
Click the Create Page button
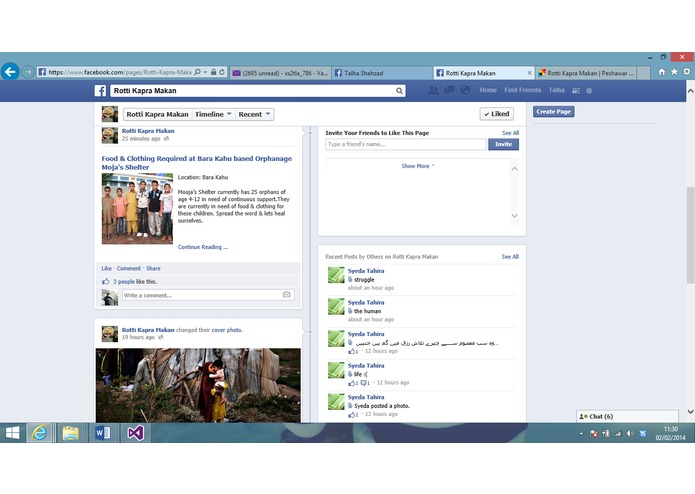[x=554, y=112]
